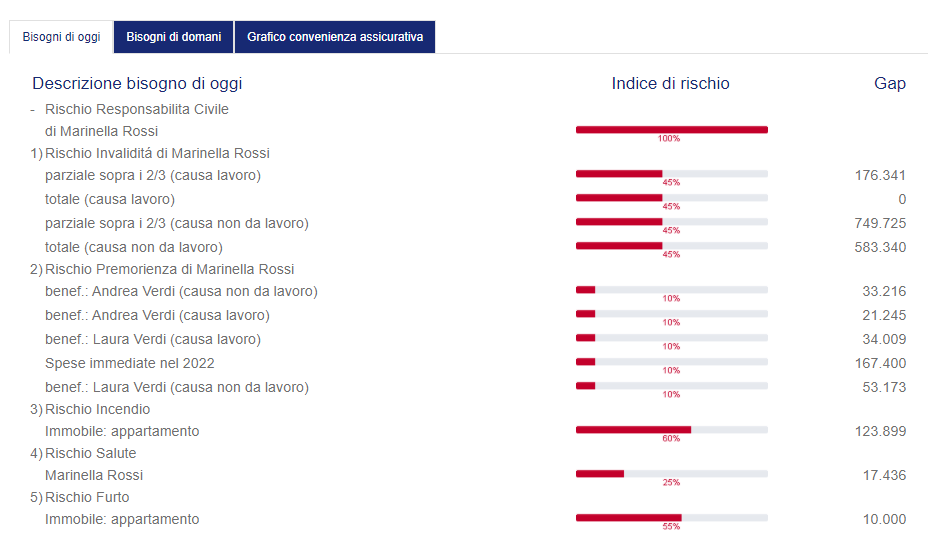This screenshot has width=937, height=559.
Task: Select Rischio Premorienza di Marinella Rossi heading
Action: click(x=170, y=270)
